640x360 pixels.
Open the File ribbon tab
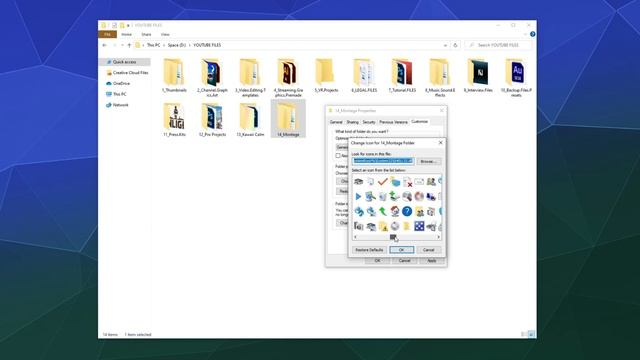107,35
